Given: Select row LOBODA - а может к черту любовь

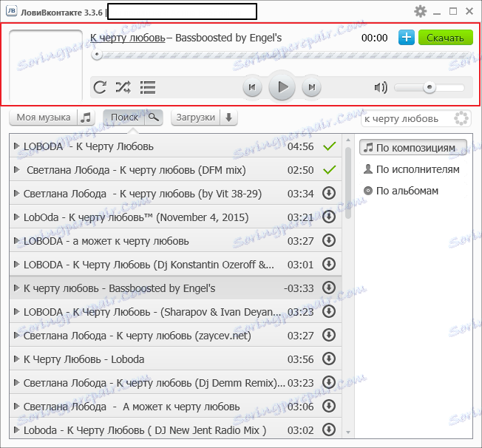Looking at the screenshot, I should tap(175, 241).
